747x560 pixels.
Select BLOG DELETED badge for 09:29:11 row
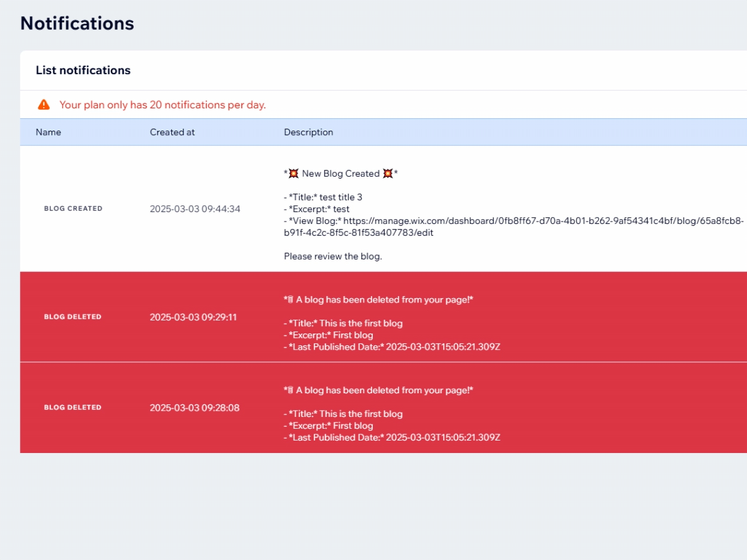[73, 317]
